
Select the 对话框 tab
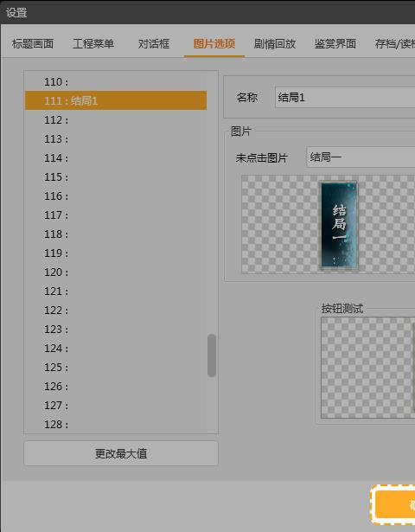click(x=154, y=44)
